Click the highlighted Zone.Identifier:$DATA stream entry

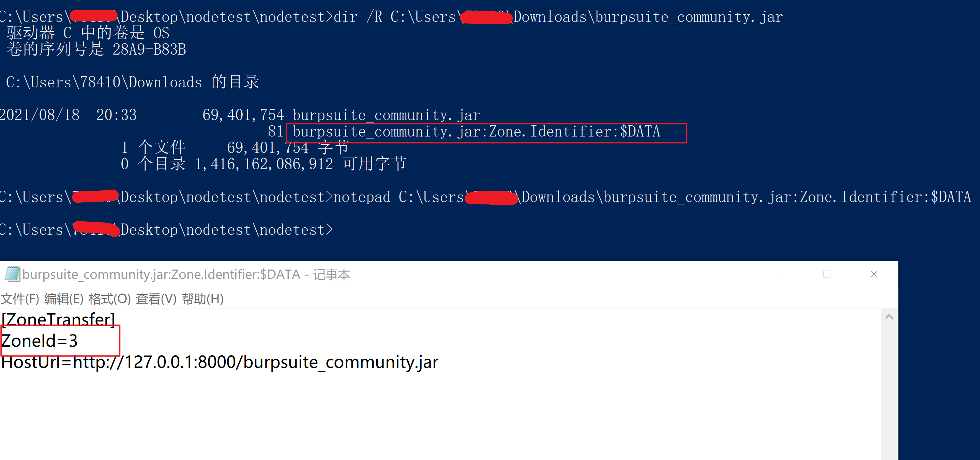(476, 132)
